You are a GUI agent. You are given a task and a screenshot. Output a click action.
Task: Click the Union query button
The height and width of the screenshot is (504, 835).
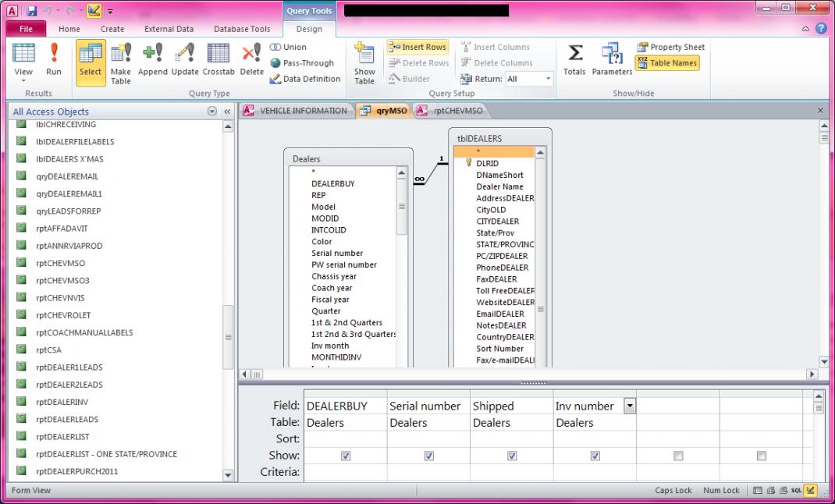(288, 47)
